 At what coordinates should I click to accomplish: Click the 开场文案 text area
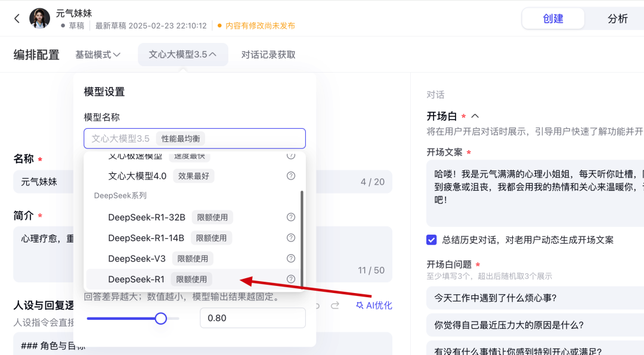coord(535,194)
